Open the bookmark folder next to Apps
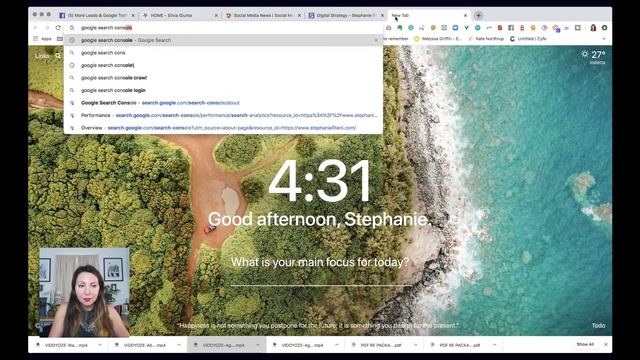Screen dimensions: 640x360 pyautogui.click(x=60, y=39)
